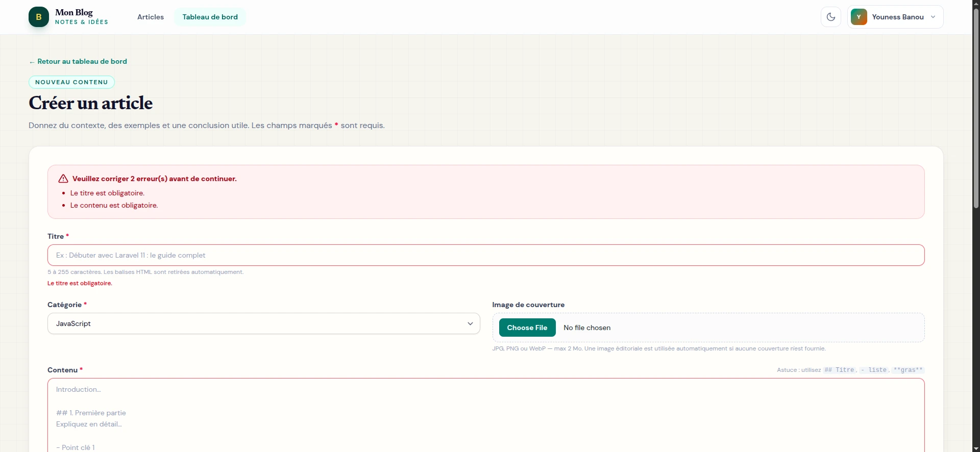The image size is (980, 452).
Task: Click the 'Le titre est obligatoire.' message under the title field
Action: click(80, 283)
